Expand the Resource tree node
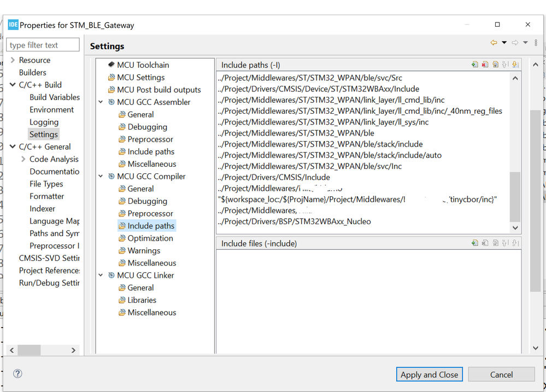The image size is (546, 392). point(13,60)
